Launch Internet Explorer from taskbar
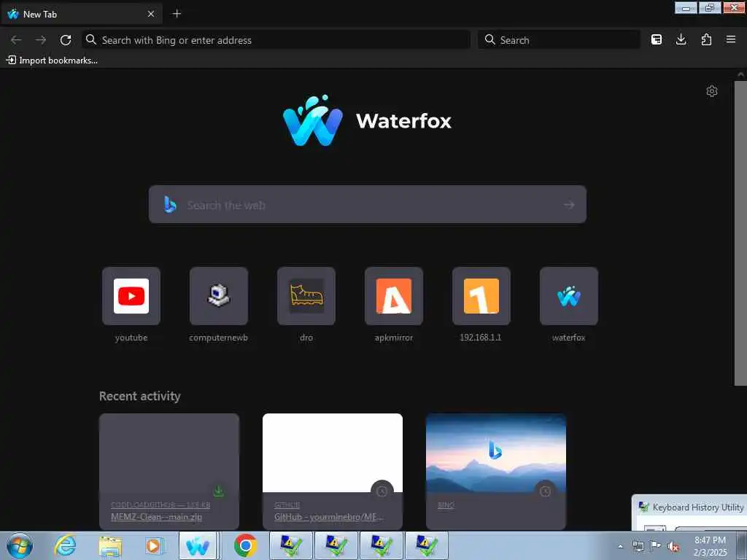Image resolution: width=747 pixels, height=560 pixels. [x=64, y=545]
